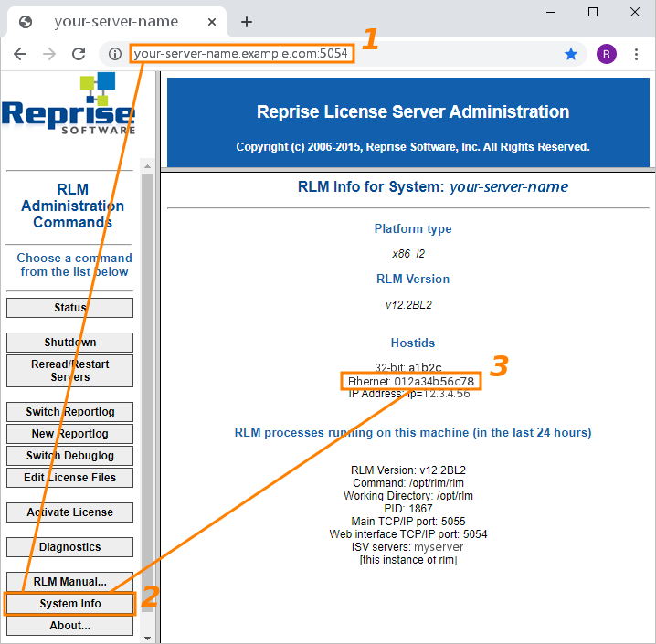Click the Reprise Software logo
The image size is (656, 644).
click(69, 105)
